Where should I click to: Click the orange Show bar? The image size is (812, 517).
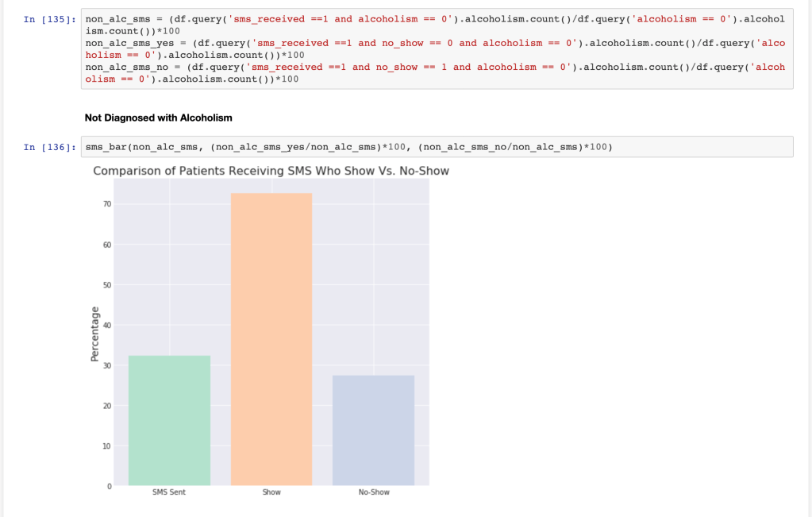tap(271, 341)
